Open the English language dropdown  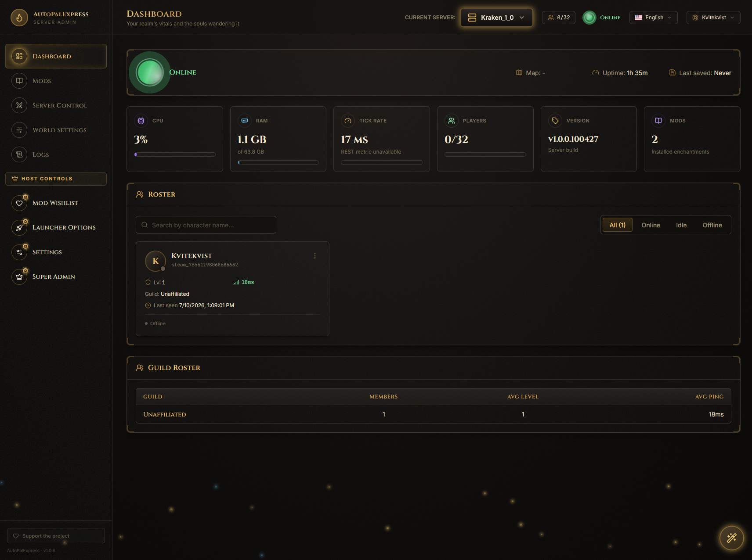[653, 18]
